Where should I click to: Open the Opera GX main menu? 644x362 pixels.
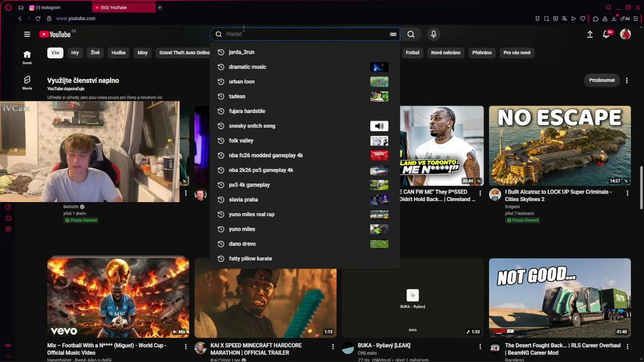(x=8, y=8)
